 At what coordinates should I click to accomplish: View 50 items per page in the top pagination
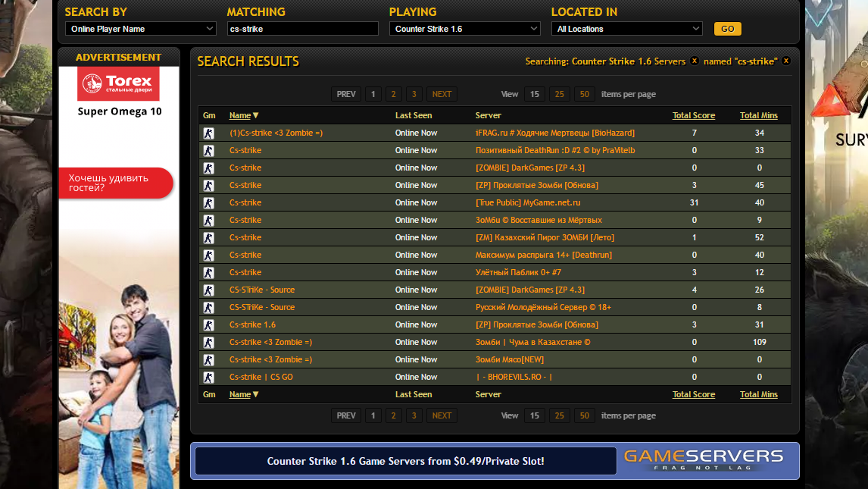(x=585, y=94)
